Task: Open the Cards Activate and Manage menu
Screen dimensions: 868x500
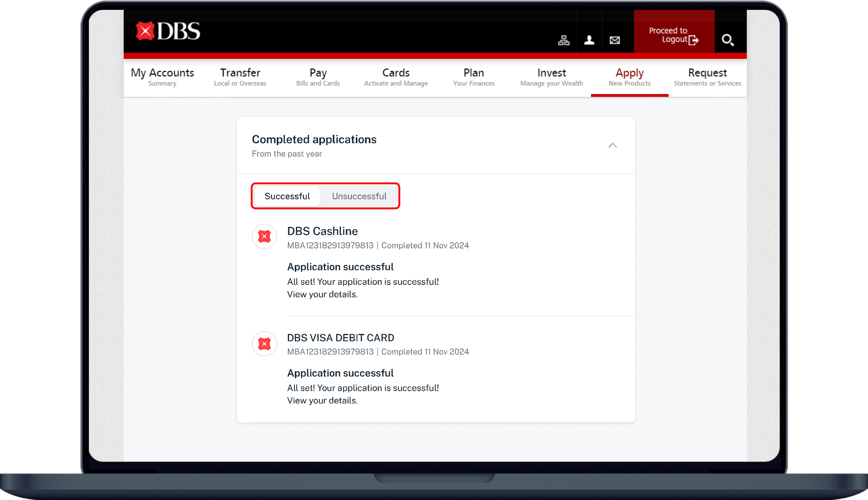Action: click(x=396, y=77)
